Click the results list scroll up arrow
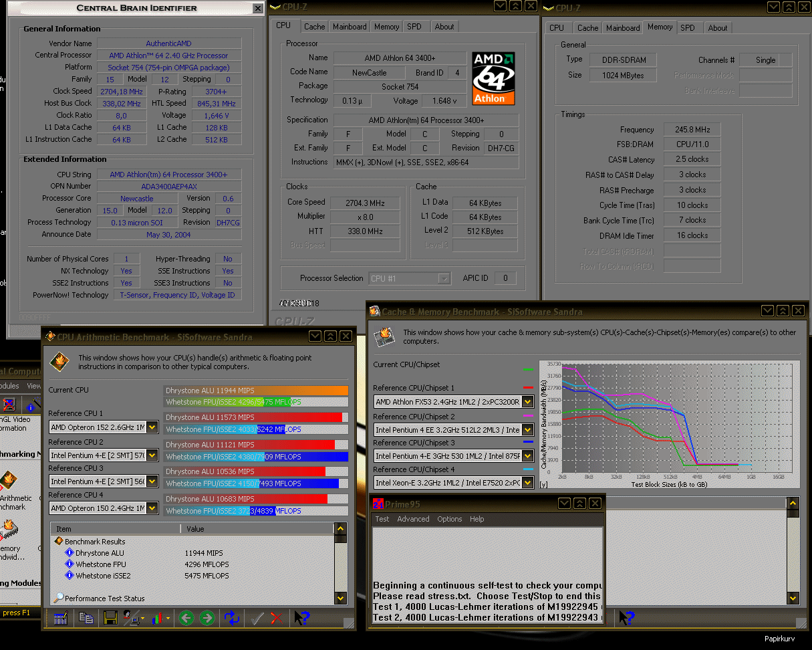This screenshot has height=650, width=812. [x=341, y=529]
